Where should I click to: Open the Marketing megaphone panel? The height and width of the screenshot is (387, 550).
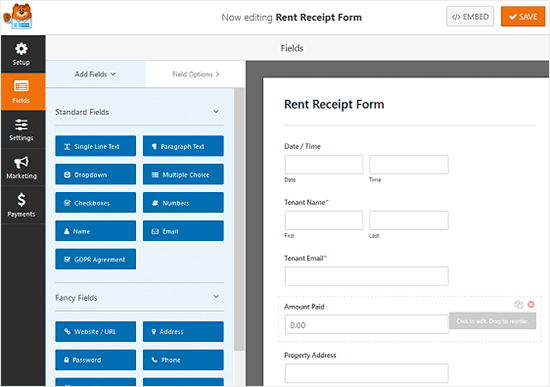21,167
